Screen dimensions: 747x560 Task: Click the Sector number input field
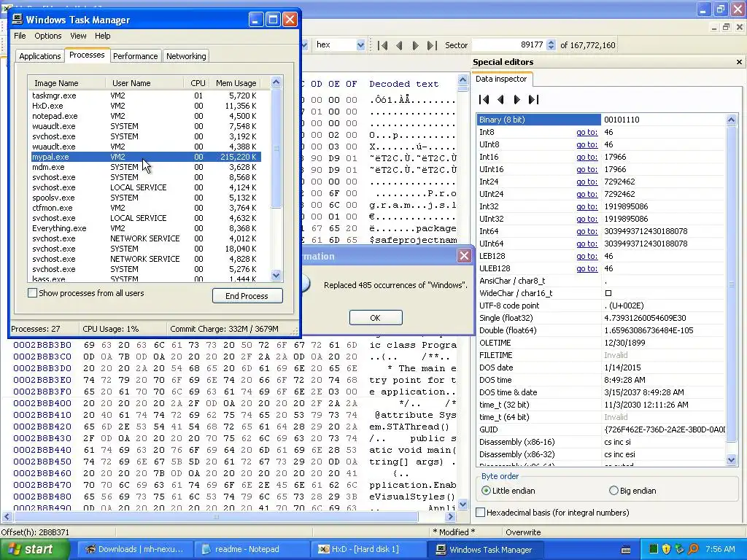tap(508, 44)
